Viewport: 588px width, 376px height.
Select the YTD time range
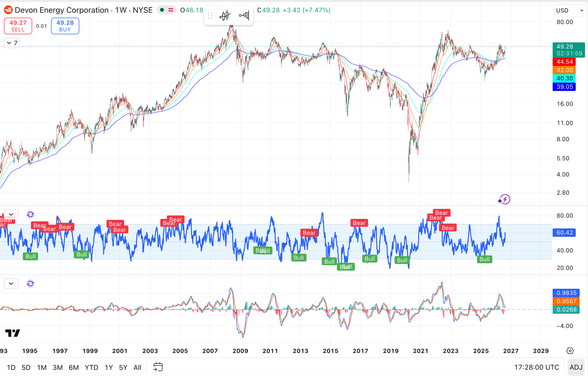[91, 367]
